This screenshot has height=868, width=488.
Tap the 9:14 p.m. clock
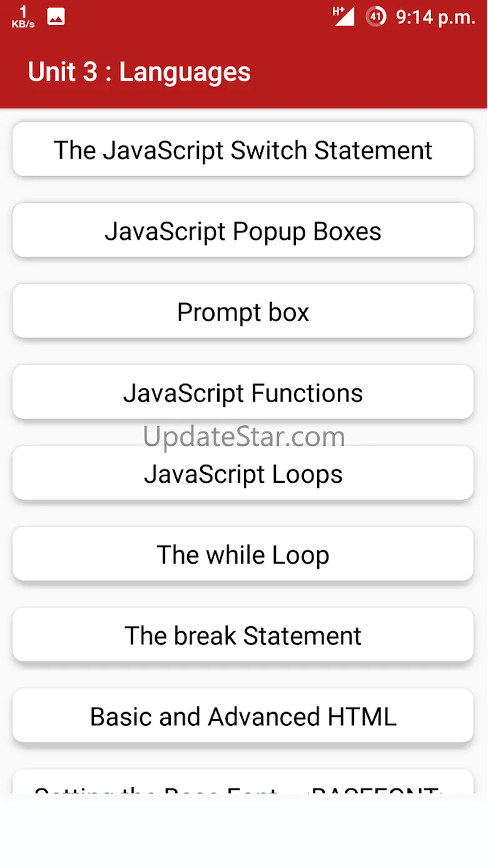[x=435, y=18]
